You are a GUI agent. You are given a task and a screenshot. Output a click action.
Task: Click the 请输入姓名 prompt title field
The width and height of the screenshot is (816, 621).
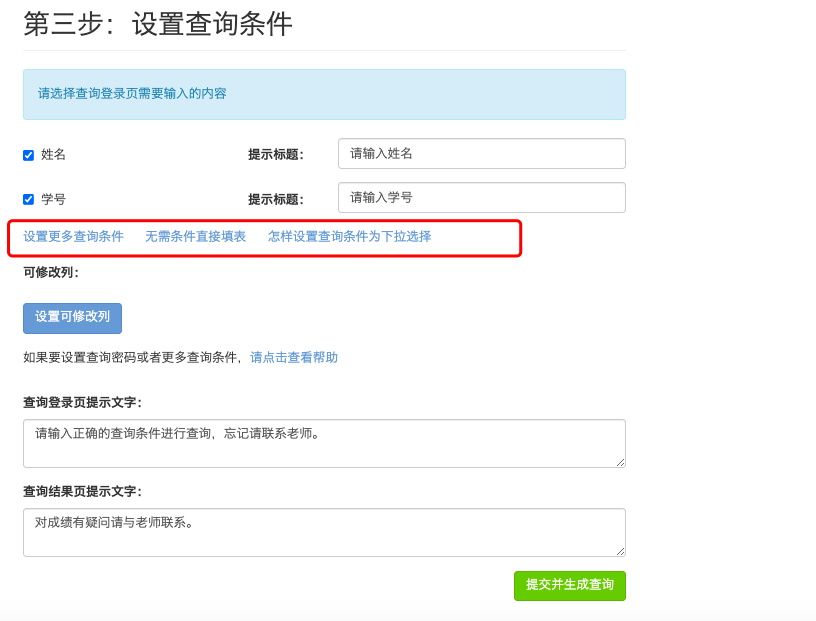click(481, 154)
